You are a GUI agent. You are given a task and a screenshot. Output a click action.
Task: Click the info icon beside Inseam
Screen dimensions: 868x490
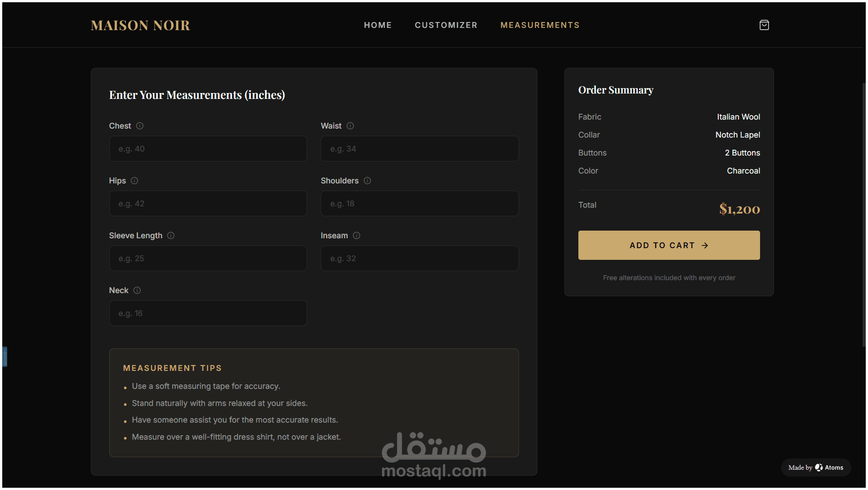tap(357, 236)
